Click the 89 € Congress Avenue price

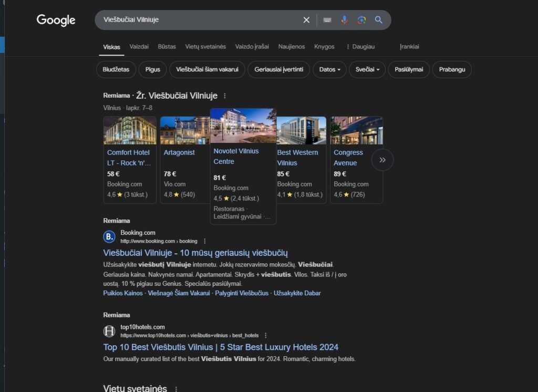coord(340,174)
